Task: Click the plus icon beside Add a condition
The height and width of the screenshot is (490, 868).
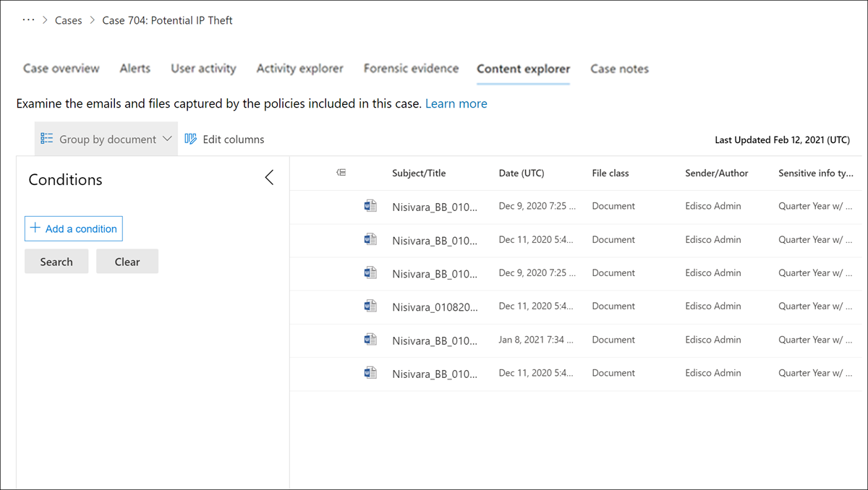Action: [x=34, y=228]
